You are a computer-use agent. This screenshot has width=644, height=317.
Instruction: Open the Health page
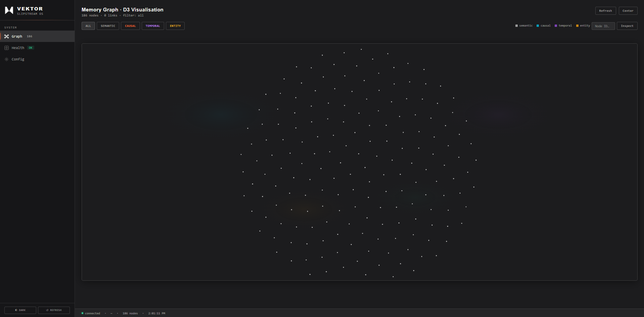17,48
